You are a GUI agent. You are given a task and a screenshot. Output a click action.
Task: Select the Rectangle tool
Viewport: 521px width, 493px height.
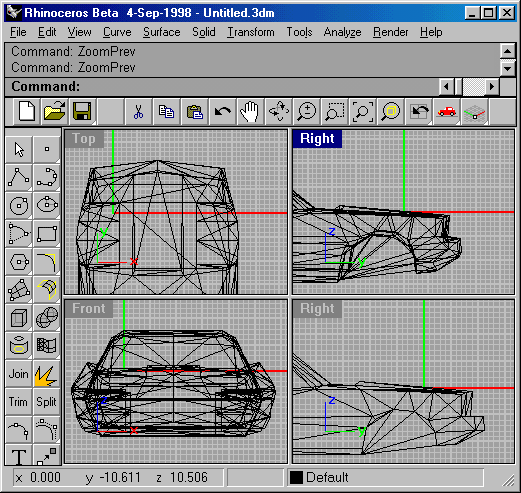click(x=47, y=233)
